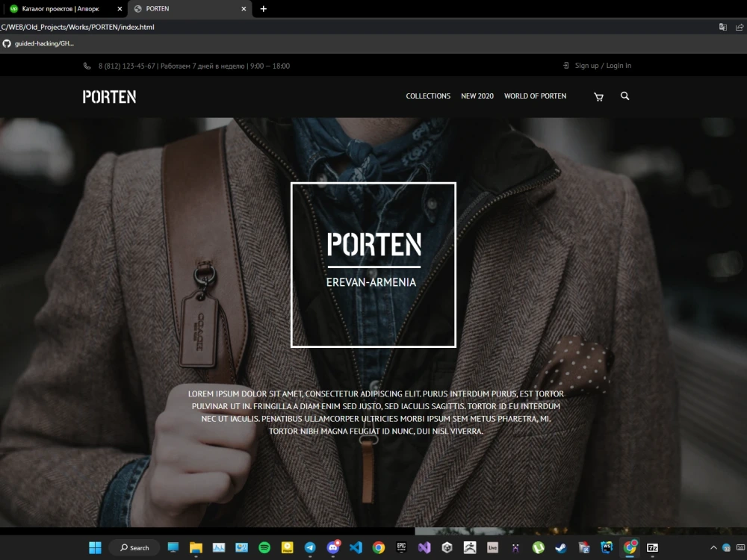Click the EREVAN-ARMENIA text
747x560 pixels.
coord(371,282)
